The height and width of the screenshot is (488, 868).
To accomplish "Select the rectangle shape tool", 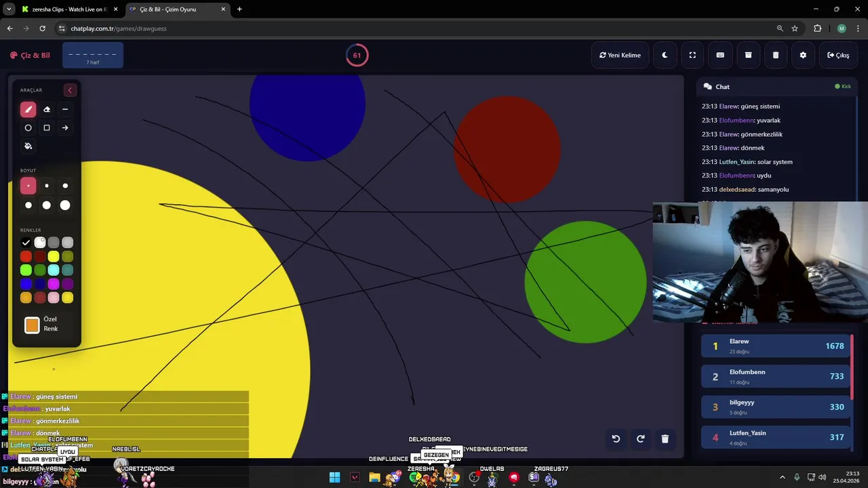I will [47, 127].
